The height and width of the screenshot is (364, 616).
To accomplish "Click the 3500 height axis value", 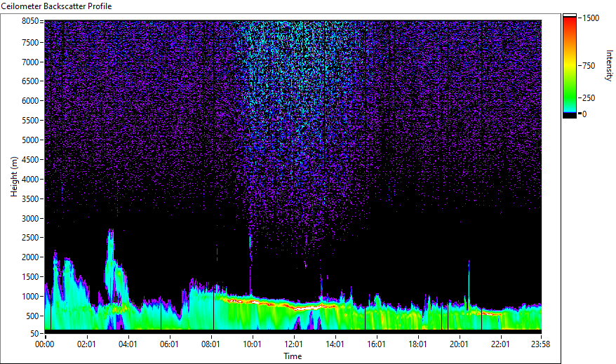I will (30, 199).
